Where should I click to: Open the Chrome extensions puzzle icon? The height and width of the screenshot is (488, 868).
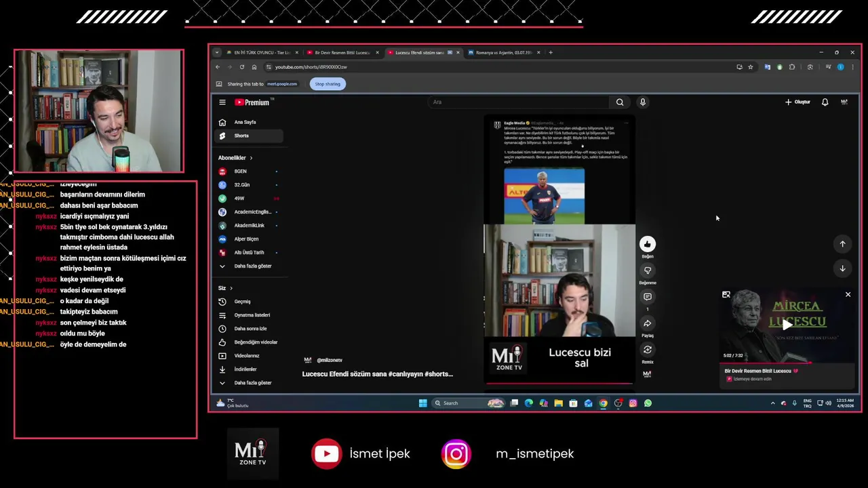(x=792, y=67)
